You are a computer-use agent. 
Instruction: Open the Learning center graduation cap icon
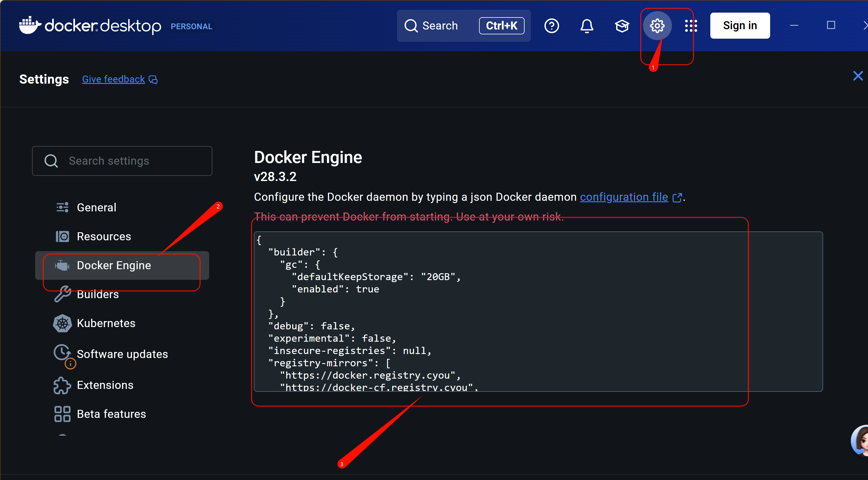click(x=622, y=26)
